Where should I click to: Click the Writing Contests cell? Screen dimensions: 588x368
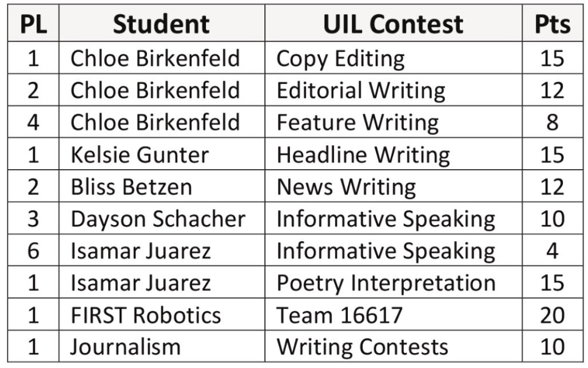point(394,347)
